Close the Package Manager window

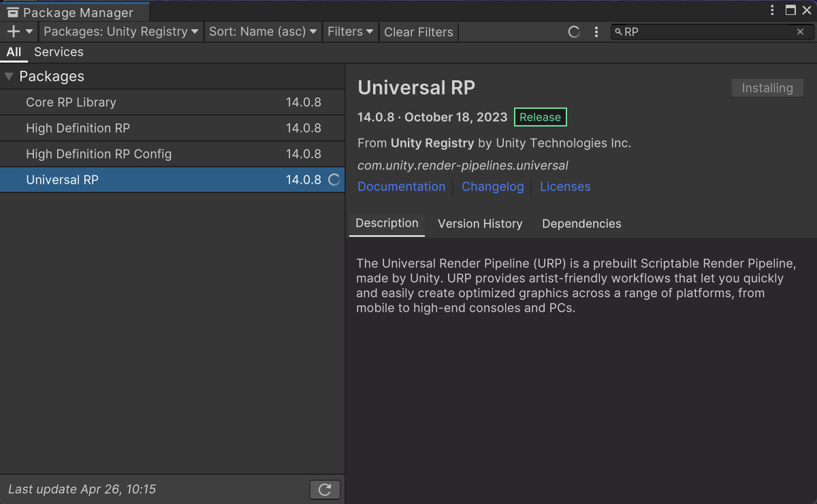(807, 10)
